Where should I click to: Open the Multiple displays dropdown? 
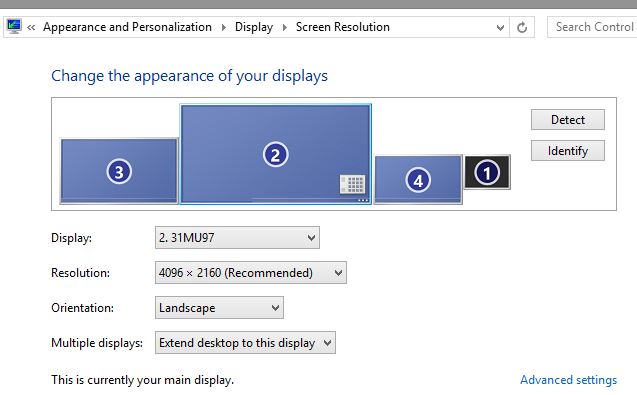pos(245,343)
